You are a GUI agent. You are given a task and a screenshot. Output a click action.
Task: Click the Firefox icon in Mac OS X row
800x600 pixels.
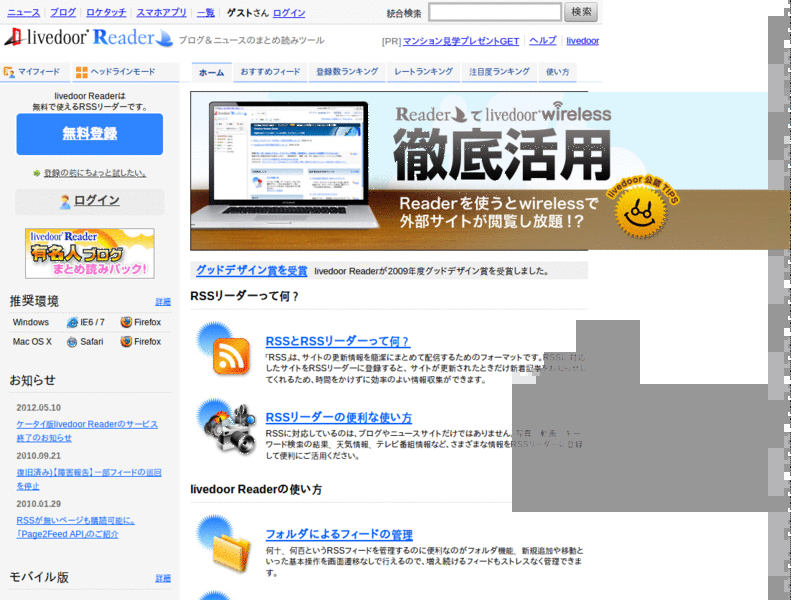(x=126, y=341)
